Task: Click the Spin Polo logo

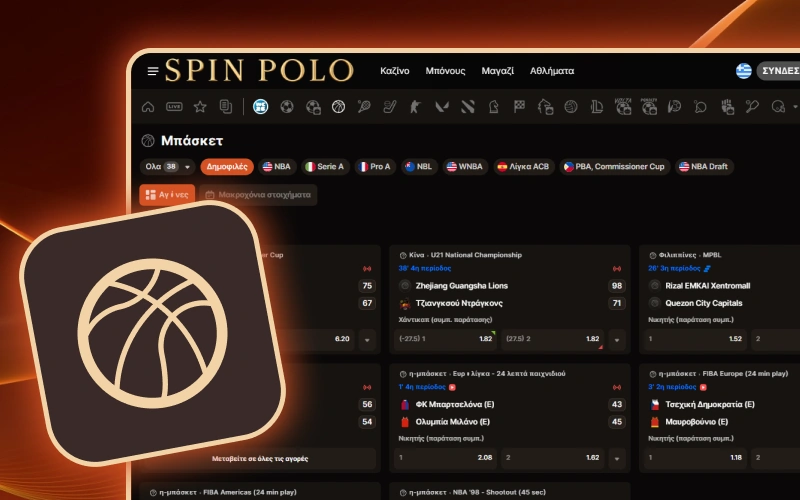Action: point(259,70)
